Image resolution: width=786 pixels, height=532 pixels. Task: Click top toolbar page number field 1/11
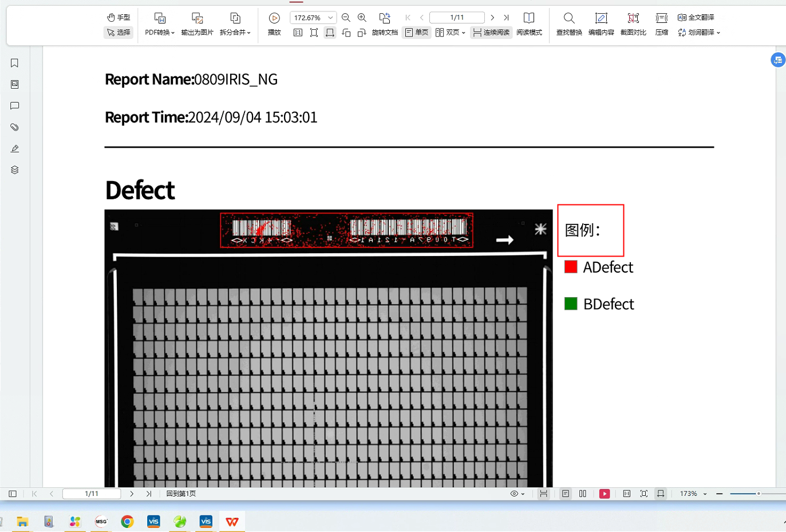pyautogui.click(x=457, y=18)
